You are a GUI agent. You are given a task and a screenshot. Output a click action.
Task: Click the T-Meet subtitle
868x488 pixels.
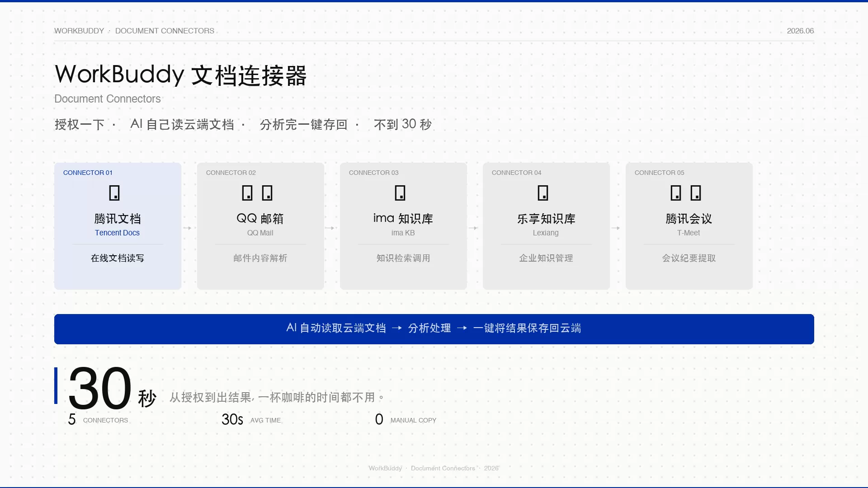point(689,233)
